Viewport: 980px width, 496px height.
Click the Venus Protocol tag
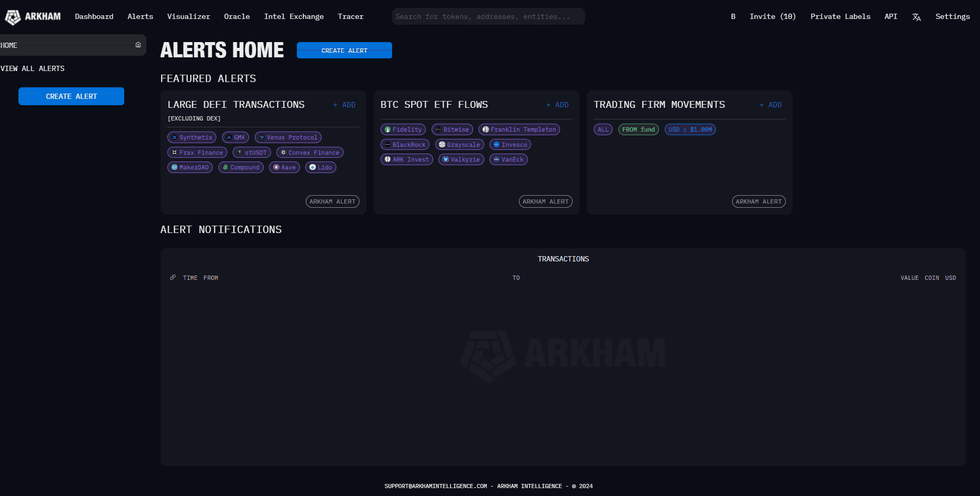coord(288,137)
